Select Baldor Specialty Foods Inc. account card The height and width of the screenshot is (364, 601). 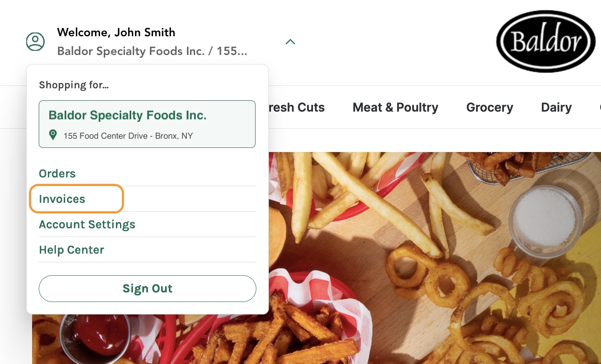click(x=147, y=124)
